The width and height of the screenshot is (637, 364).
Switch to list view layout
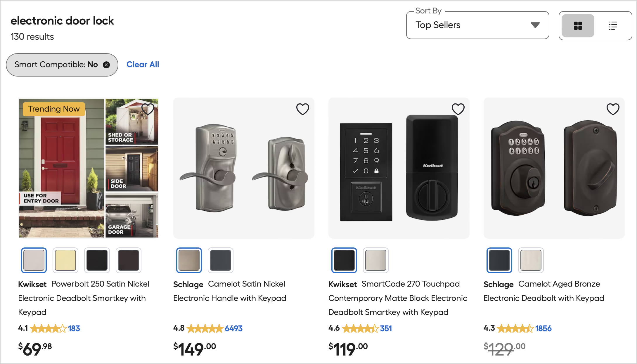(x=613, y=26)
